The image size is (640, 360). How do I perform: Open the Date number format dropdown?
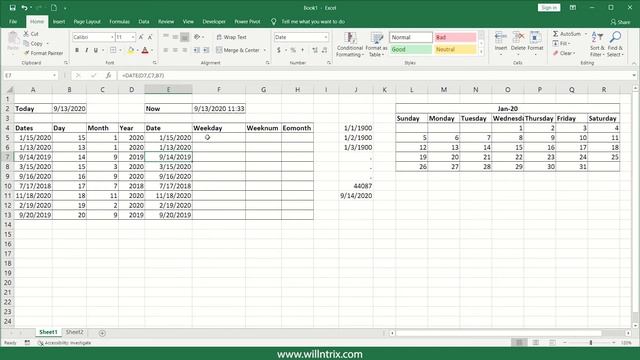[x=326, y=37]
